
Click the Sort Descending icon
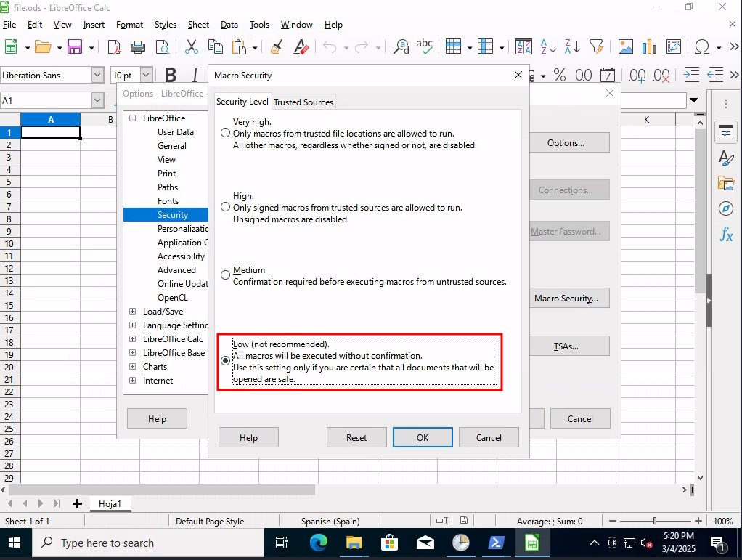pos(572,47)
